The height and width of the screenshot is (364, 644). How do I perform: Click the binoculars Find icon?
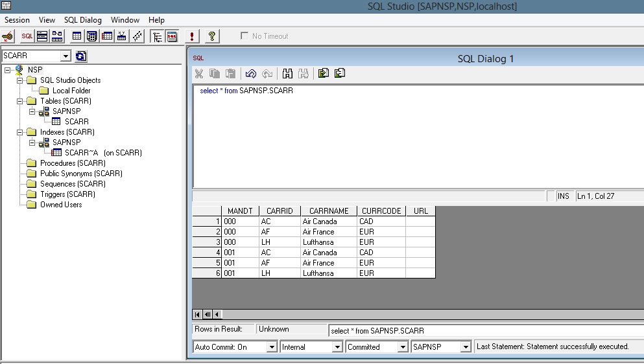tap(288, 74)
